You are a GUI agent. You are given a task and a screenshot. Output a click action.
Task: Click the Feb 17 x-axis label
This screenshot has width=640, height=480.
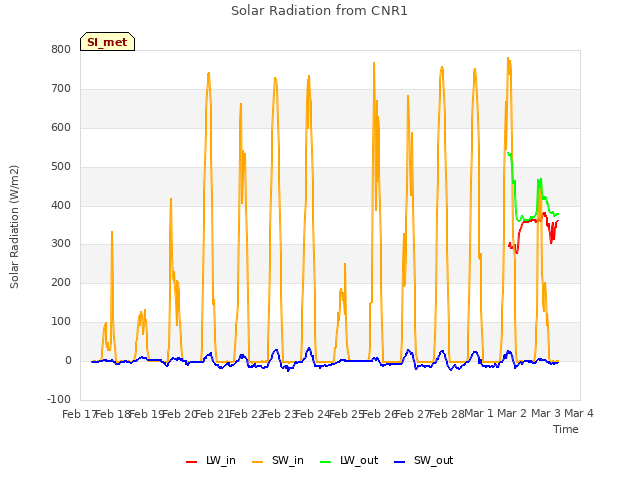(79, 414)
